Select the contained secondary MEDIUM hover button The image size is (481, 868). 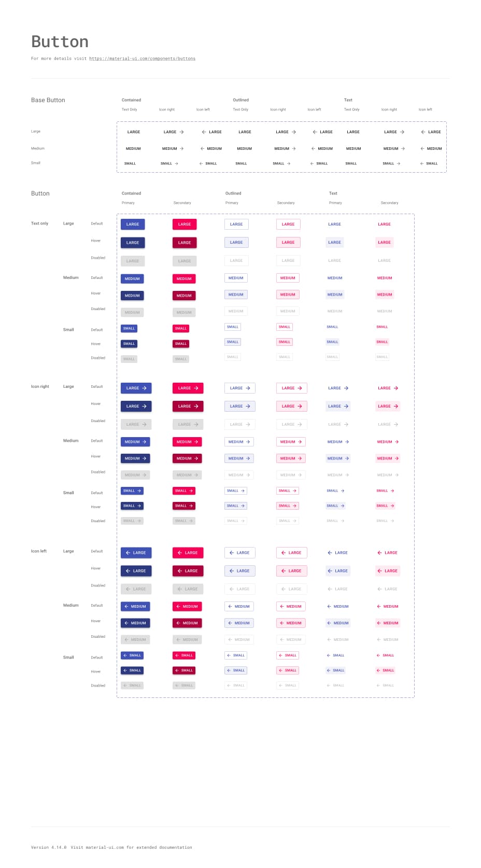click(184, 295)
